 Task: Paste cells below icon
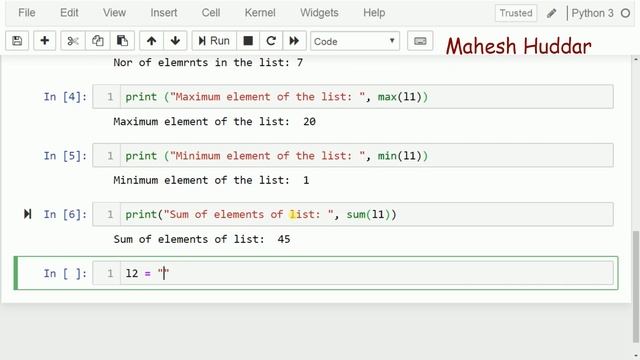122,41
